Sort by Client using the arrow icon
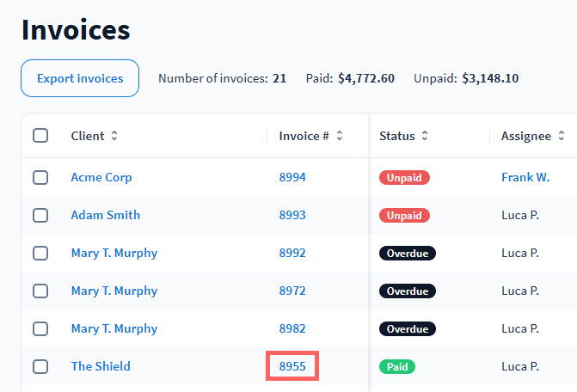The width and height of the screenshot is (577, 392). [114, 136]
